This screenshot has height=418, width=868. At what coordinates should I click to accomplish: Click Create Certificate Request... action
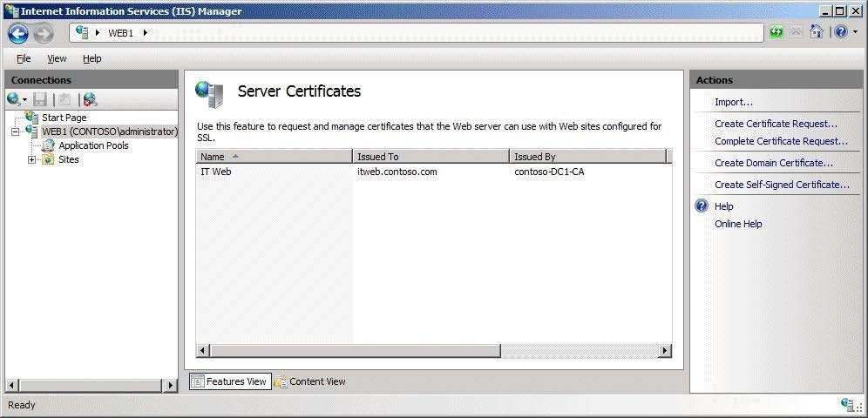[776, 124]
